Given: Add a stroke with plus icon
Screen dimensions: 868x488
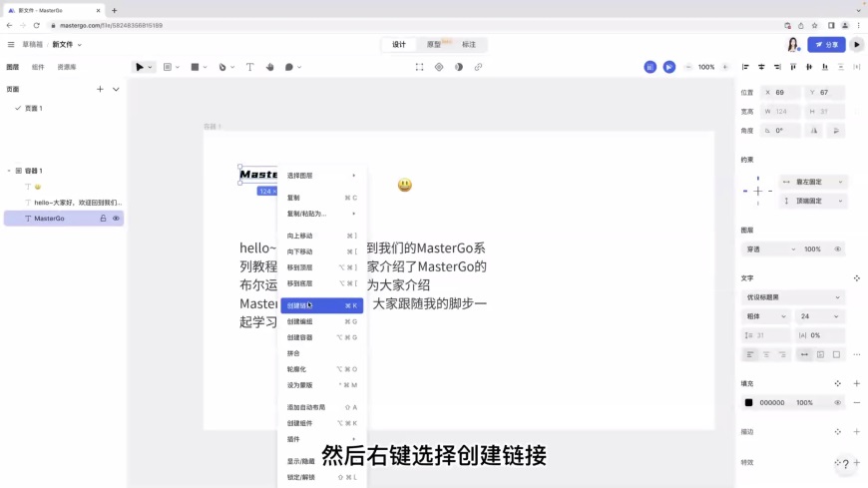Looking at the screenshot, I should [x=857, y=431].
